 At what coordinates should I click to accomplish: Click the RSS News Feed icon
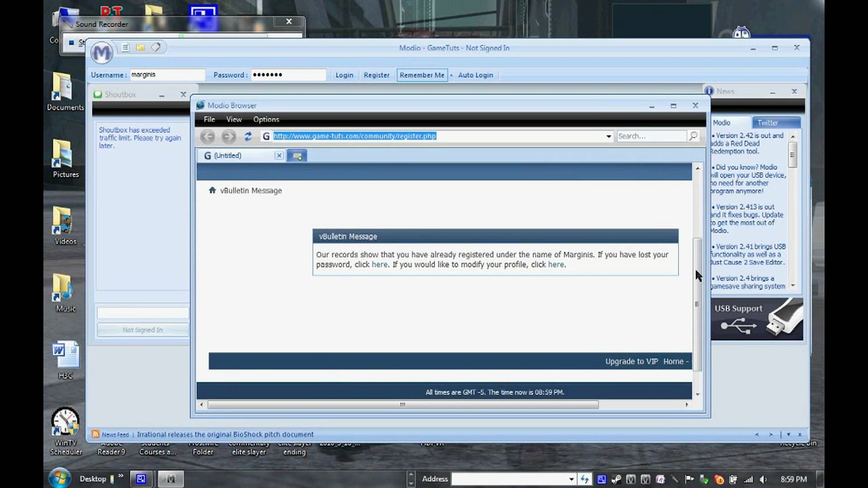[x=96, y=434]
